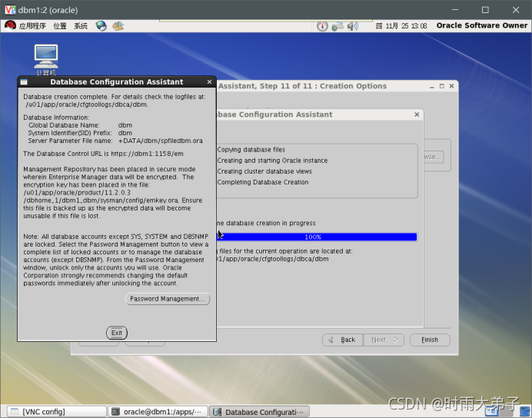Click 'Completing Database Creation' step
The image size is (532, 418).
click(263, 182)
